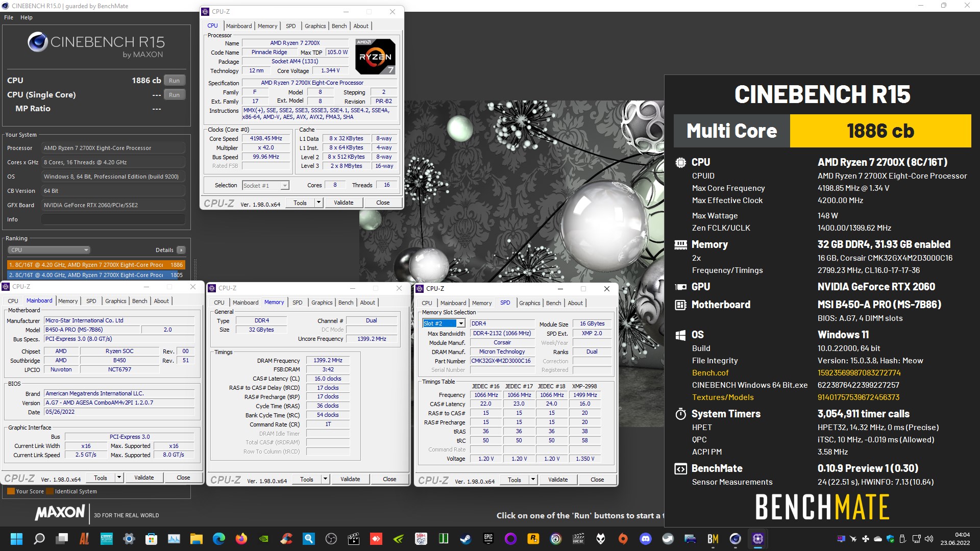980x551 pixels.
Task: Click Tools button in the Memory CPU-Z window
Action: click(x=307, y=479)
